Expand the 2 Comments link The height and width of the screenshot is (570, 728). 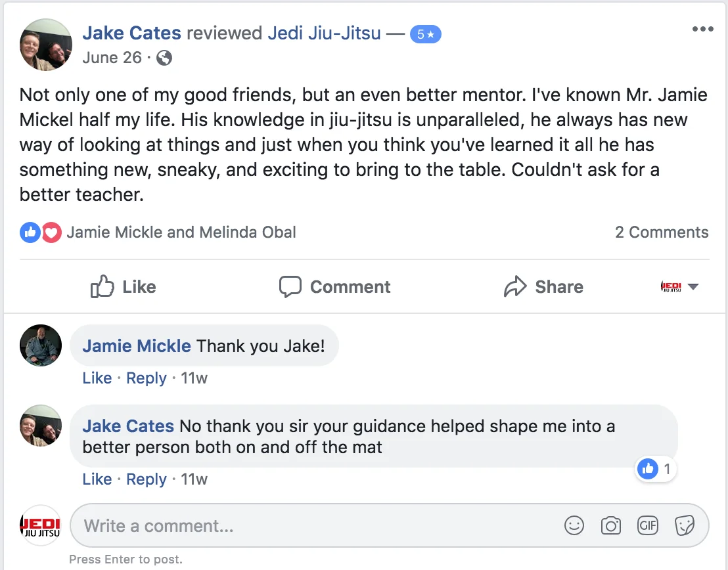(x=662, y=232)
